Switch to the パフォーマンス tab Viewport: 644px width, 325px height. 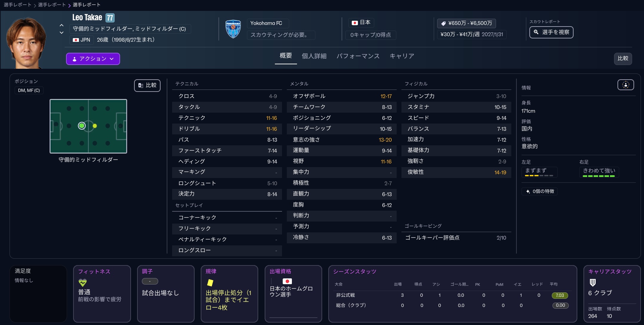pyautogui.click(x=358, y=56)
